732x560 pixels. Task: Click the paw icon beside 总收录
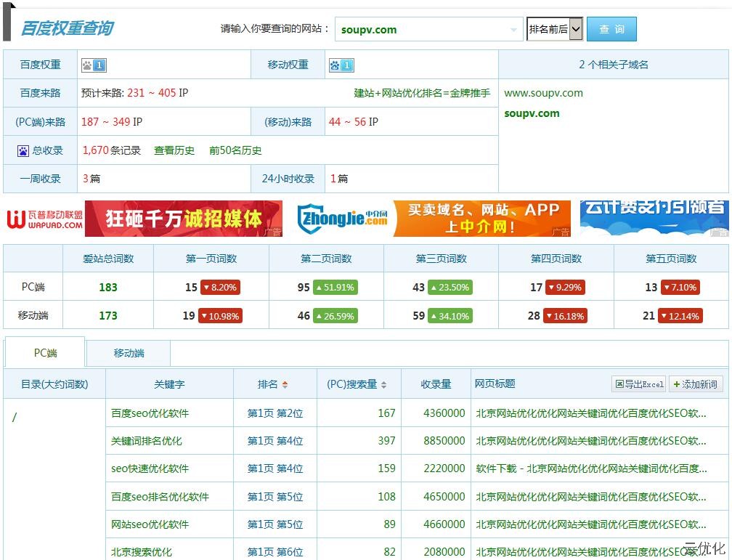pos(23,151)
